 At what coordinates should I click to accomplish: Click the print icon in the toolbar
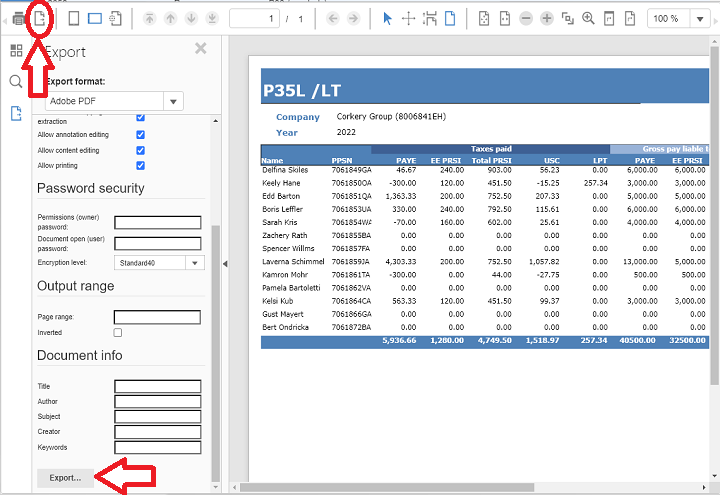(x=17, y=19)
